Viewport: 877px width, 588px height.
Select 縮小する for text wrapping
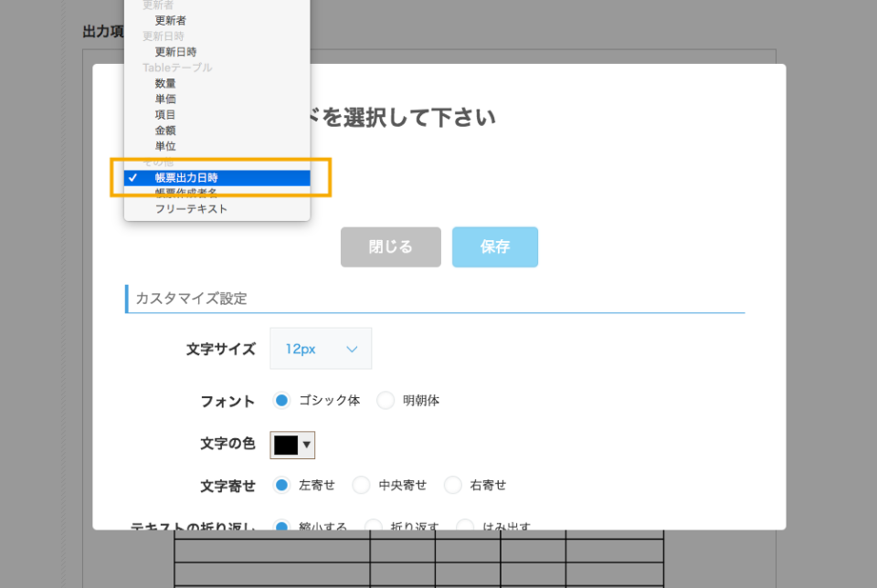coord(282,527)
